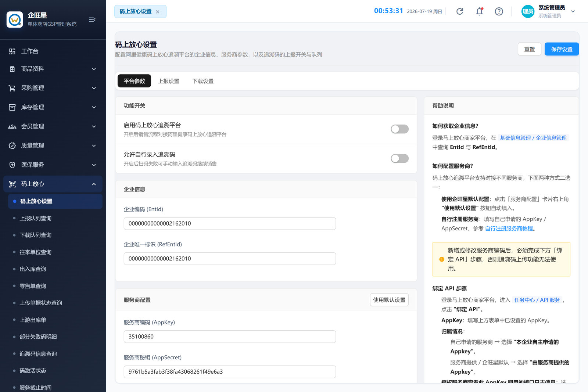
Task: Click the 质量管理 badge icon
Action: pos(12,145)
